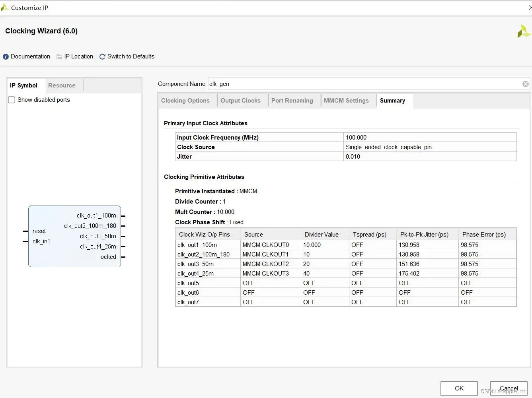Select the reset port on the IP symbol

click(39, 231)
